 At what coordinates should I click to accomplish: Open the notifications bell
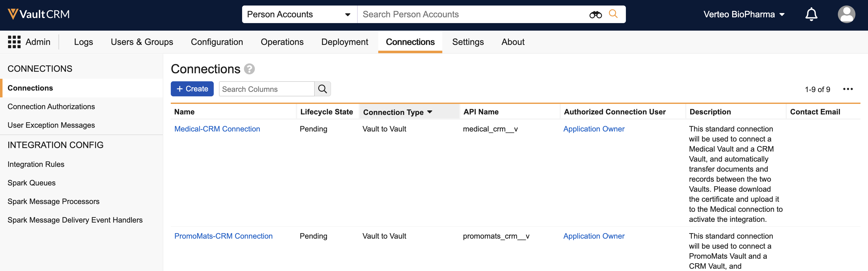[811, 14]
